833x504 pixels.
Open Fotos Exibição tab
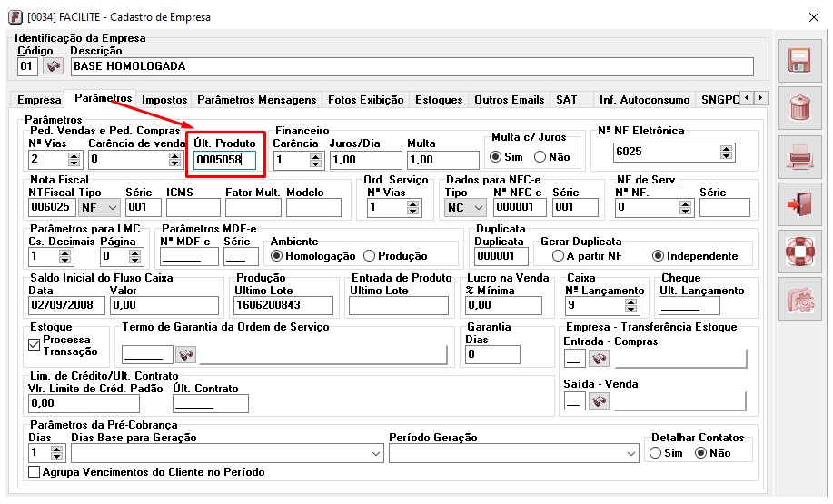click(x=365, y=100)
